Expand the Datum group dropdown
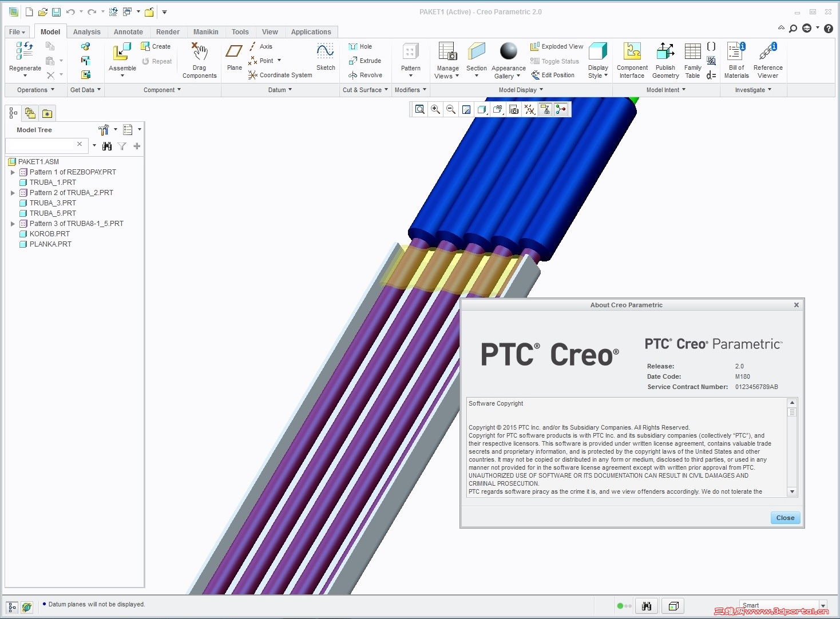This screenshot has height=619, width=840. (x=280, y=90)
